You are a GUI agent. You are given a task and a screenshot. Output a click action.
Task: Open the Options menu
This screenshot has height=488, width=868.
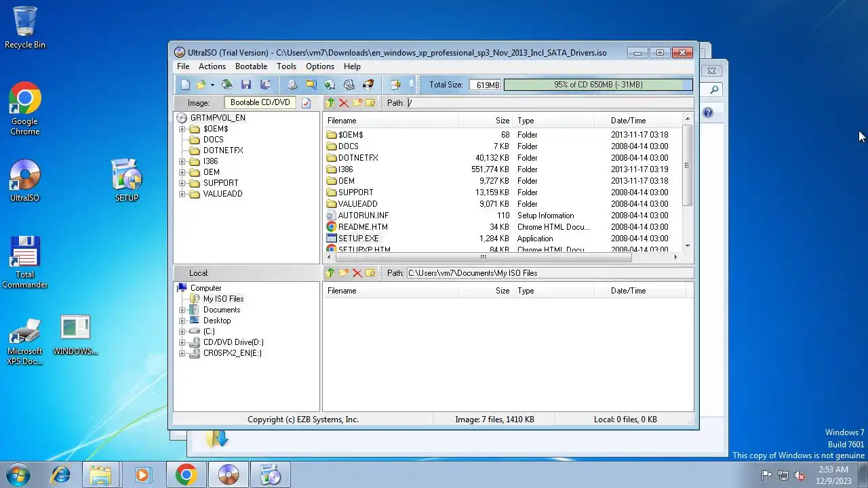pos(320,66)
